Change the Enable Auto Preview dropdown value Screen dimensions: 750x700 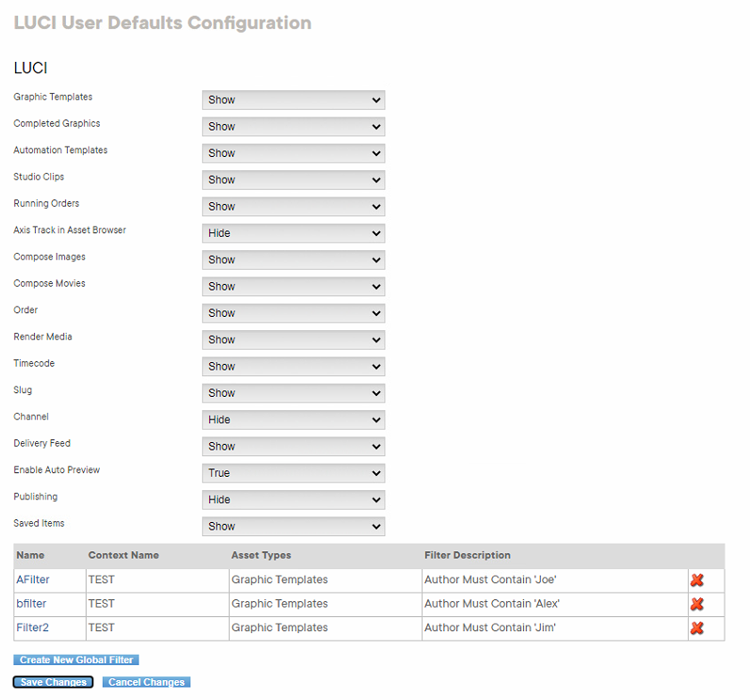293,473
